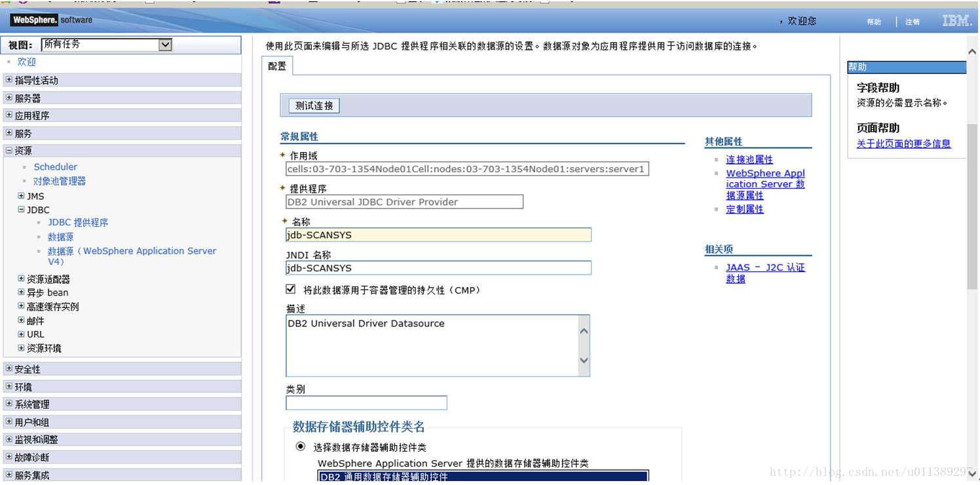Click the 注销 logout link

(913, 22)
